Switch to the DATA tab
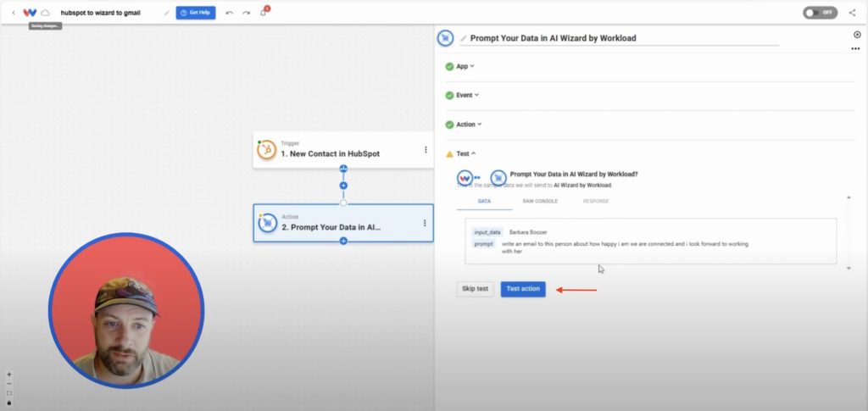 pos(484,202)
